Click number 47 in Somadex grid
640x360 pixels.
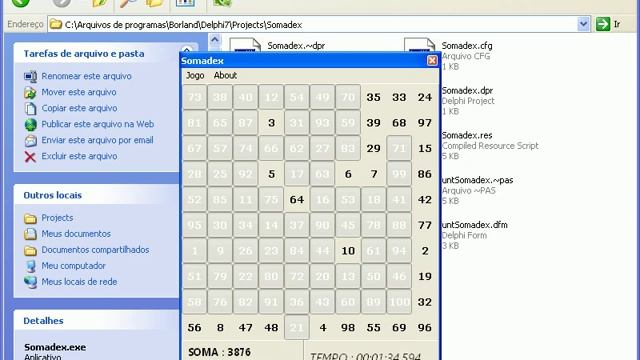click(x=246, y=328)
